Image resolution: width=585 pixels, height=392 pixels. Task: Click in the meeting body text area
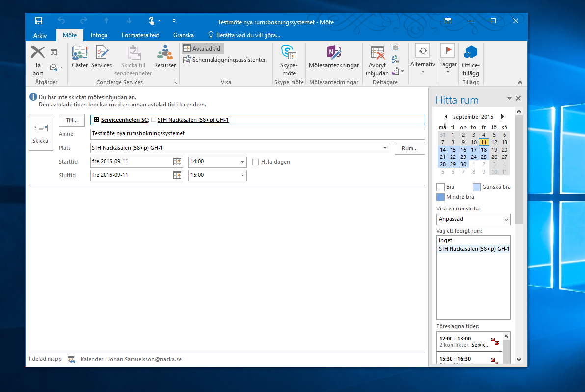pos(227,269)
